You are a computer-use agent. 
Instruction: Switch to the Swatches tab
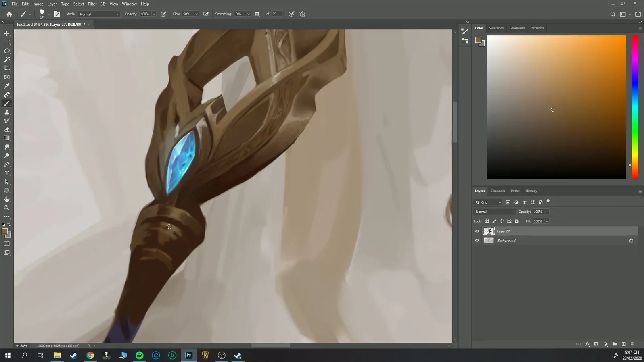coord(496,28)
